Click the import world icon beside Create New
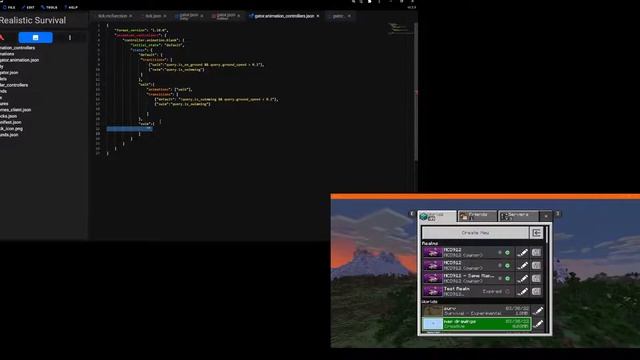The height and width of the screenshot is (360, 640). click(536, 233)
